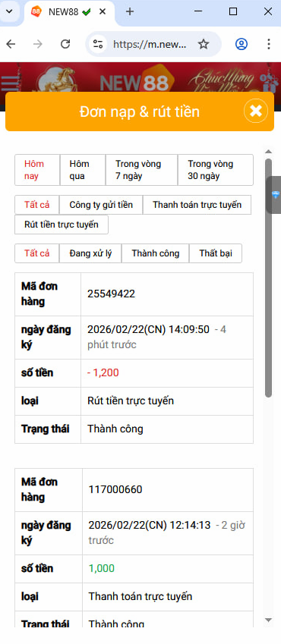Click timestamp 2026/02/22(CN) 12:14:13
The height and width of the screenshot is (644, 281).
(150, 525)
